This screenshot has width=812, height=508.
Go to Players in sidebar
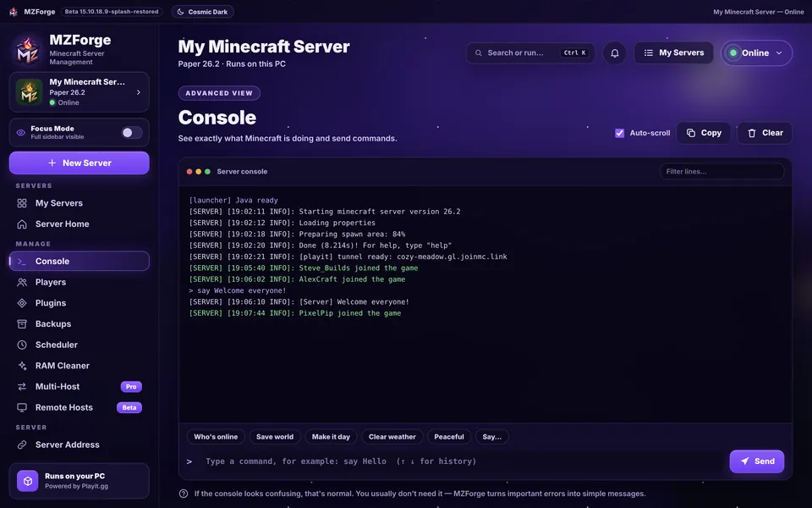pos(80,282)
